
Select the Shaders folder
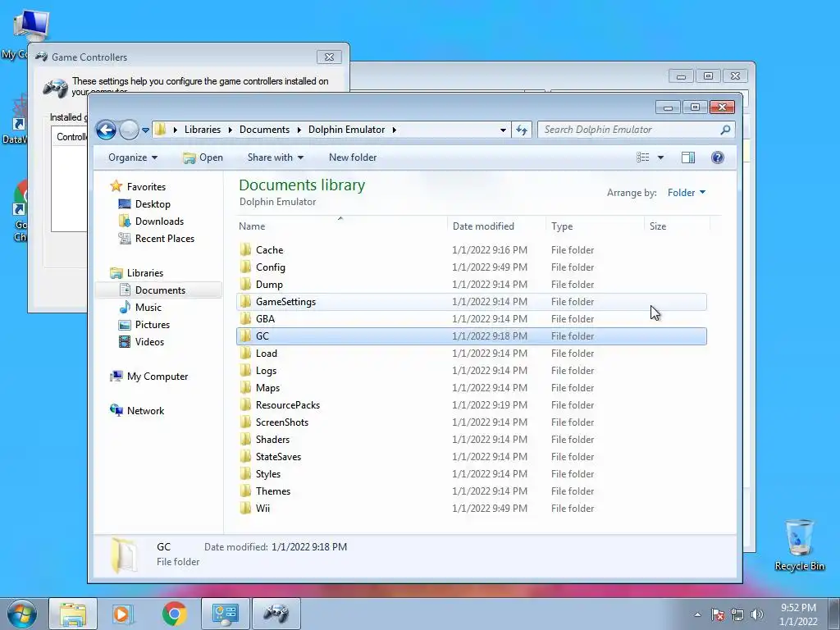point(472,440)
